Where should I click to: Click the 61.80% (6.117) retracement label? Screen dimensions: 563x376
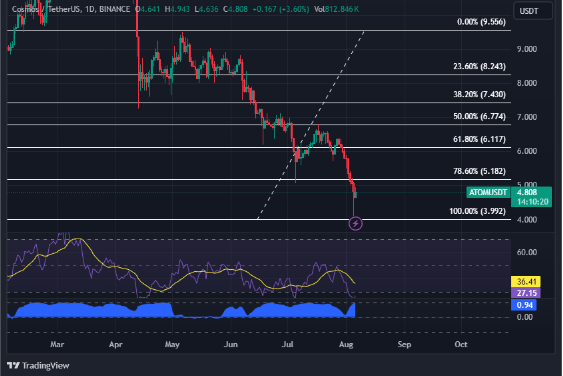click(479, 139)
